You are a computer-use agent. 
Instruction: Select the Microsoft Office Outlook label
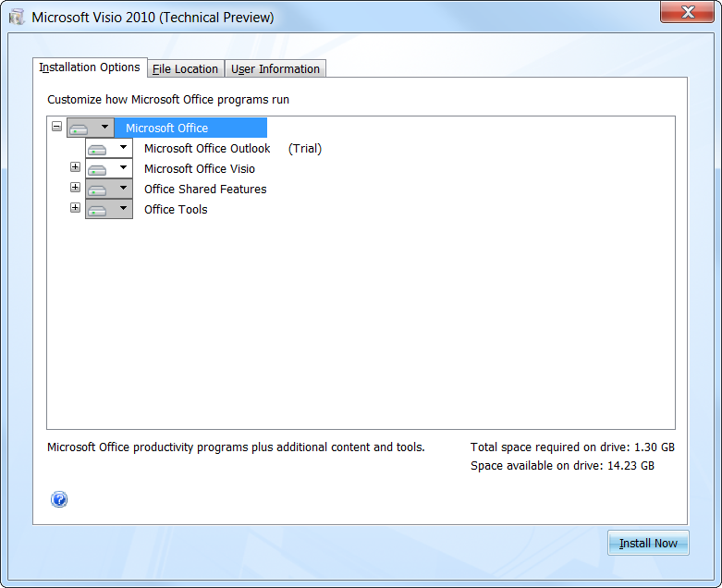[x=207, y=149]
